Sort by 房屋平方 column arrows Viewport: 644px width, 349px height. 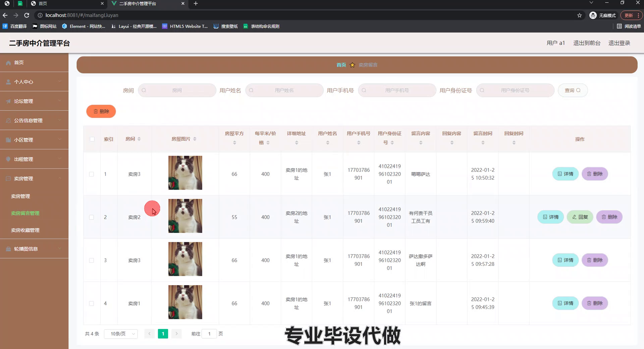point(234,143)
